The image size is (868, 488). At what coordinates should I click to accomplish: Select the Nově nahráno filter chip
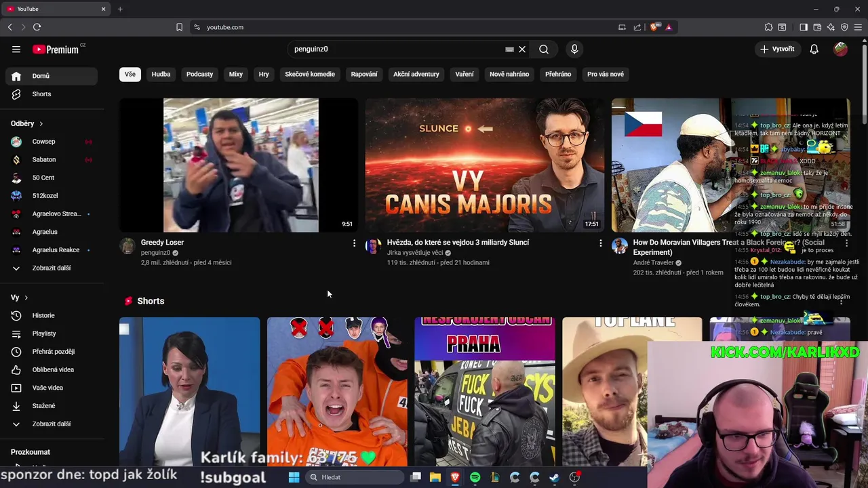[509, 74]
